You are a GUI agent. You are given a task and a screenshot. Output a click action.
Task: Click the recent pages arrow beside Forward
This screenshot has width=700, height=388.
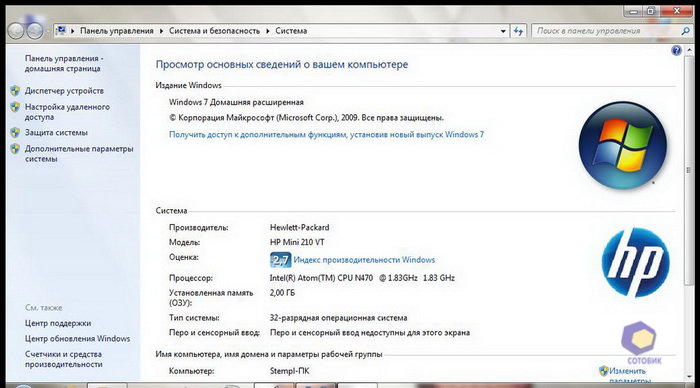pyautogui.click(x=48, y=31)
